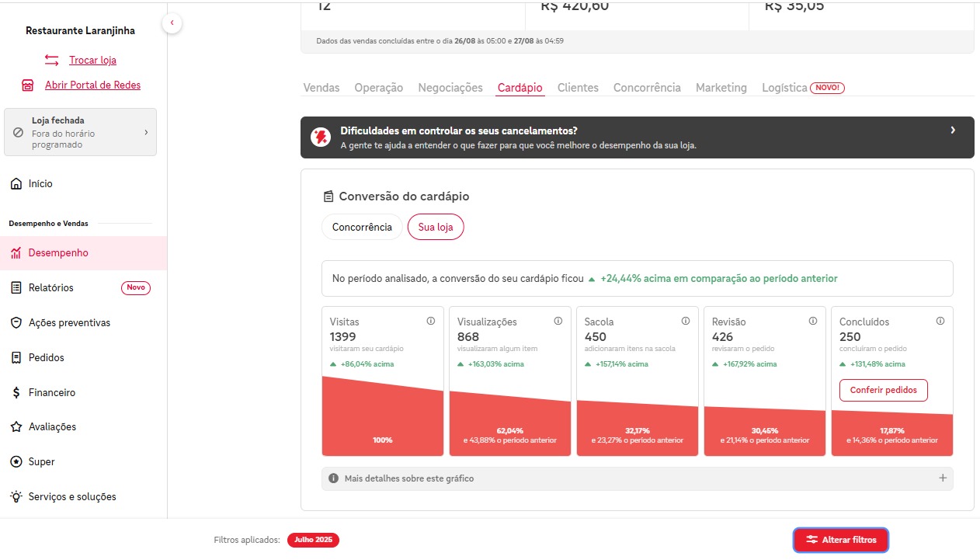Open Início via the home icon
This screenshot has width=980, height=560.
(x=16, y=184)
